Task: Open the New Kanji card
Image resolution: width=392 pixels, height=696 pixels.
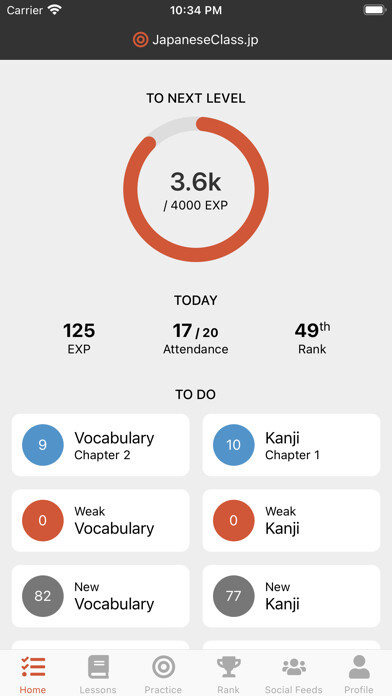Action: [x=291, y=596]
